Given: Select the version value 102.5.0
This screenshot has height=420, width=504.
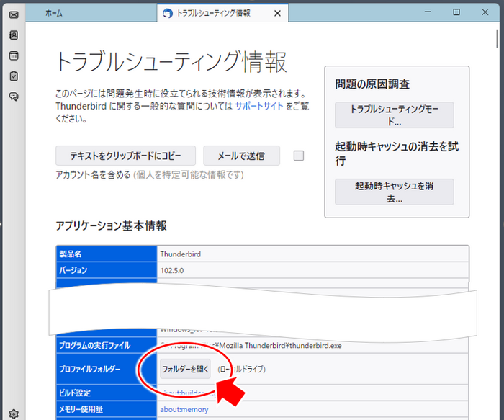Looking at the screenshot, I should click(172, 270).
